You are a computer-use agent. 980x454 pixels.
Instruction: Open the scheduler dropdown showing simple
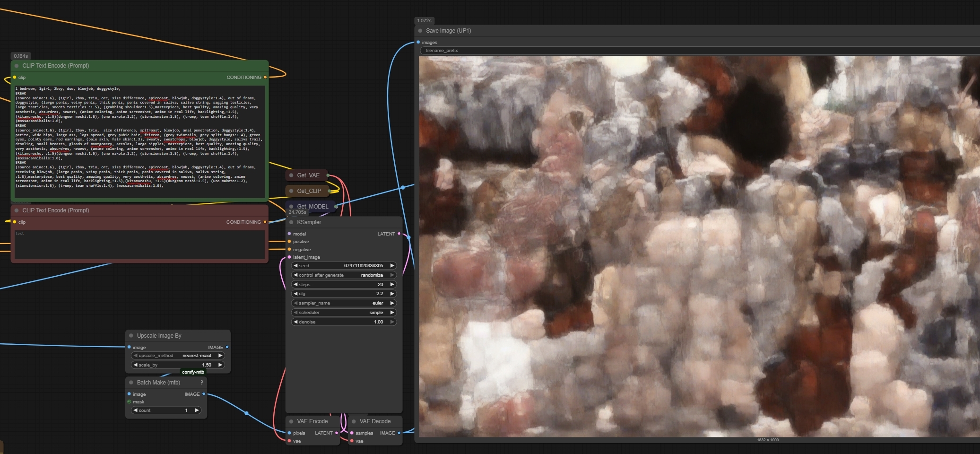point(344,313)
